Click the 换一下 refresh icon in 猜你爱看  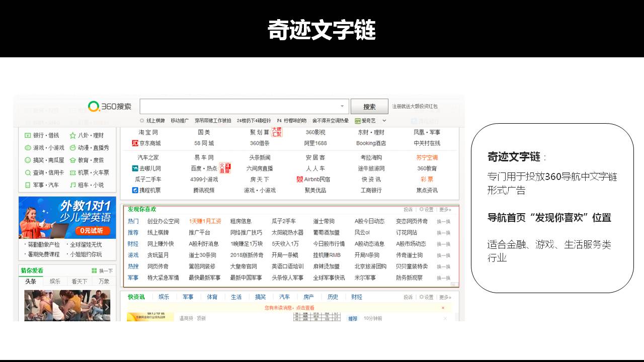tap(94, 270)
